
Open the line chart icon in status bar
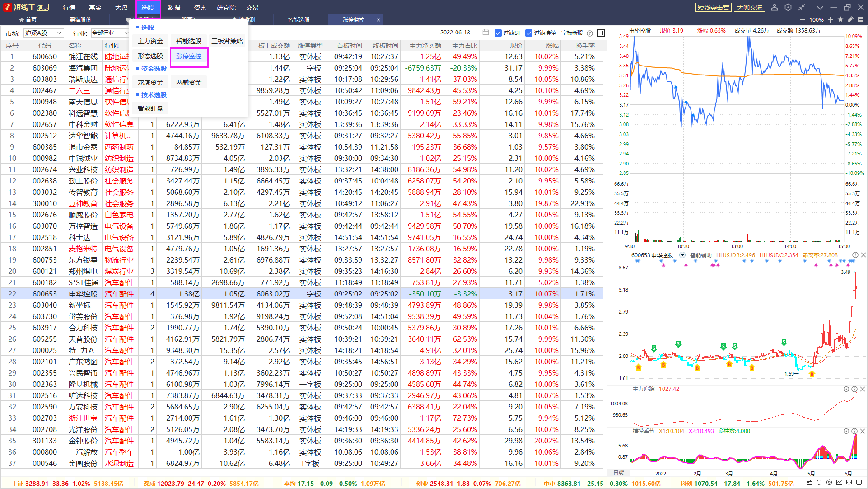tap(839, 483)
